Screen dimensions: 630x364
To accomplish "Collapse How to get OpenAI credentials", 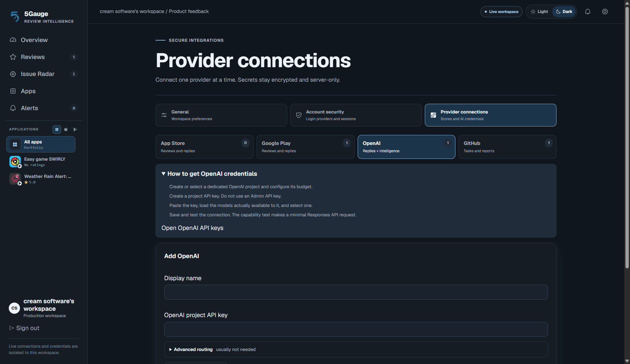I will click(209, 174).
